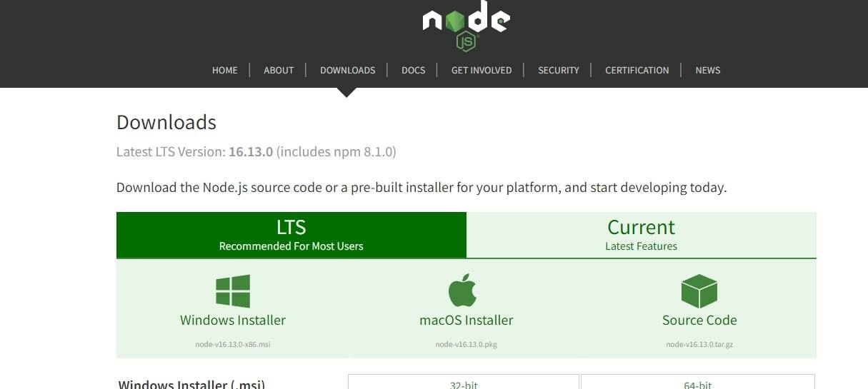This screenshot has width=868, height=389.
Task: Click the Node.js logo
Action: pos(466,26)
